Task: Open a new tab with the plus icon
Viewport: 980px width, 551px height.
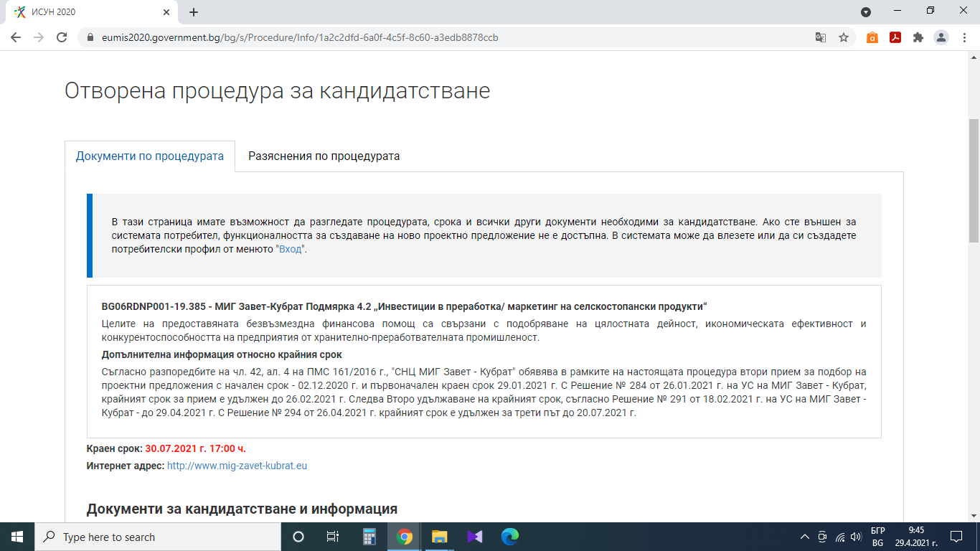Action: [194, 12]
